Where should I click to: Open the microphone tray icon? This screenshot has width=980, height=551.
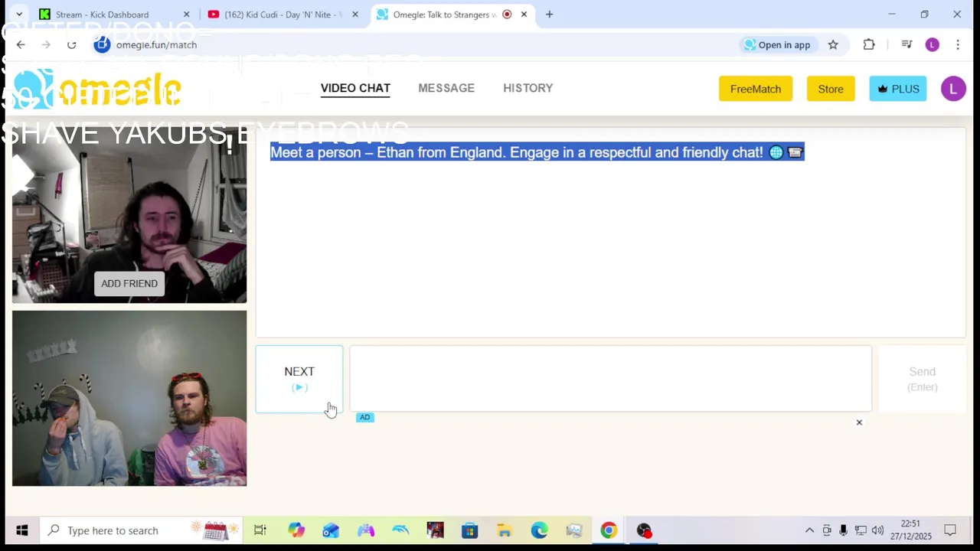pos(843,530)
